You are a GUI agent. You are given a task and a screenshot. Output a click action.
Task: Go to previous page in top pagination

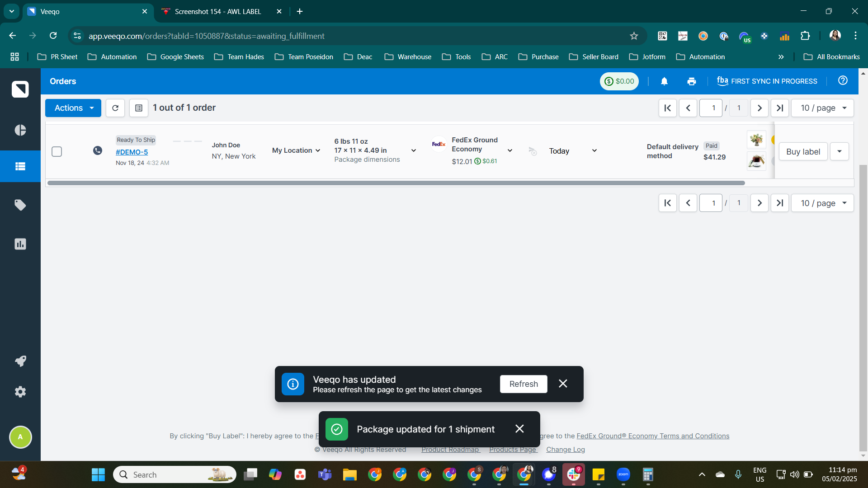point(688,108)
